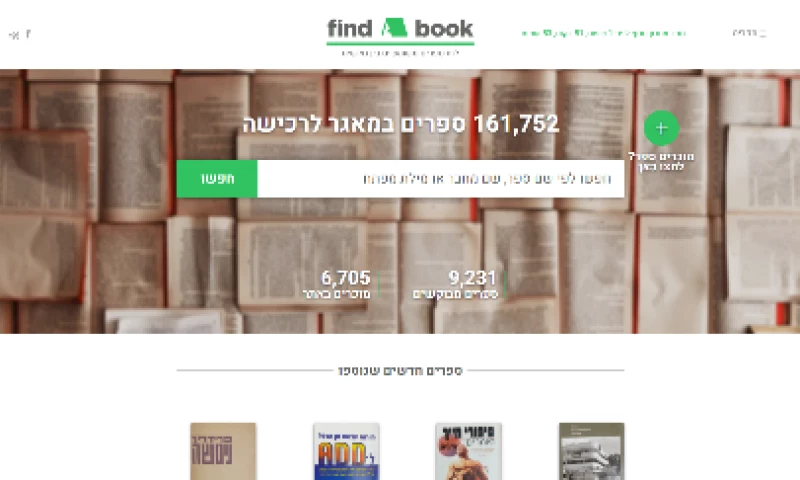The height and width of the screenshot is (480, 800).
Task: Open the Facebook icon in the header
Action: 28,34
